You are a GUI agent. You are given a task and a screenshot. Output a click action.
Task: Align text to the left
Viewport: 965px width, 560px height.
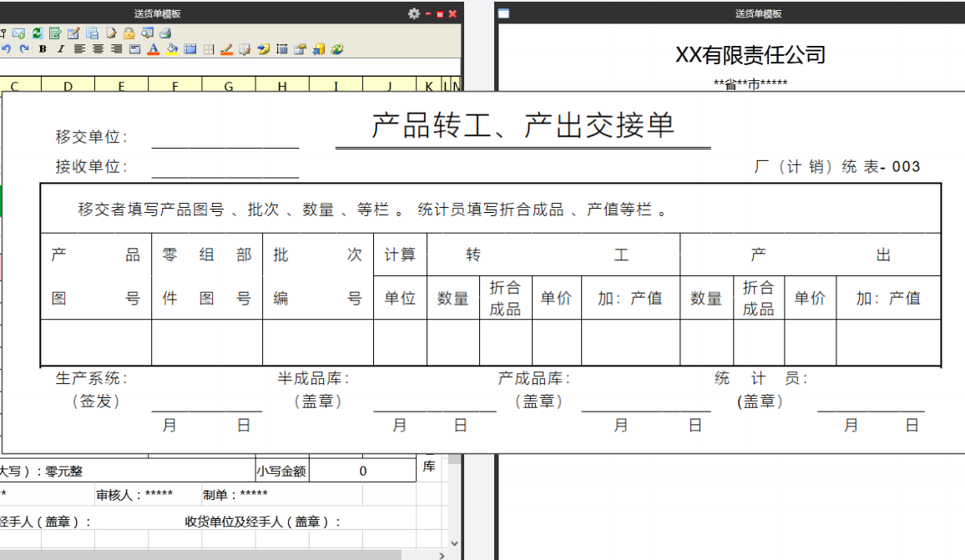(79, 48)
